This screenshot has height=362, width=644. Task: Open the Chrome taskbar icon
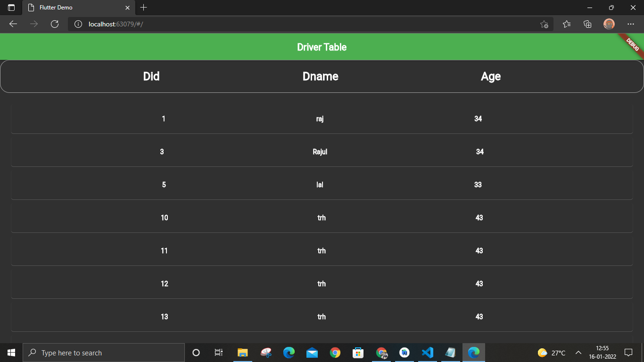pyautogui.click(x=335, y=353)
